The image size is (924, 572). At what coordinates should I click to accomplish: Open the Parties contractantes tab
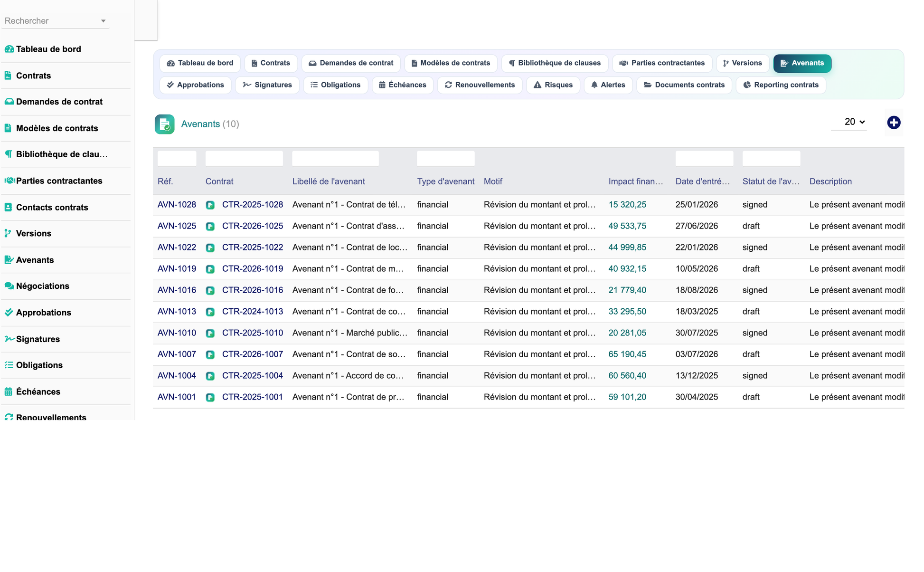click(x=662, y=63)
